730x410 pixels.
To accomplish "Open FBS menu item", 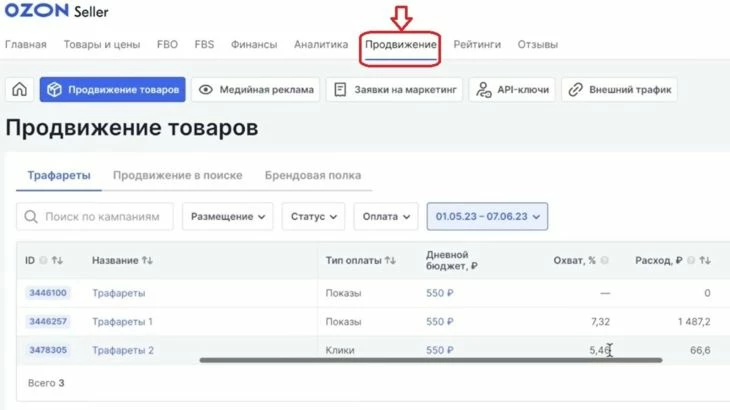I will (204, 44).
